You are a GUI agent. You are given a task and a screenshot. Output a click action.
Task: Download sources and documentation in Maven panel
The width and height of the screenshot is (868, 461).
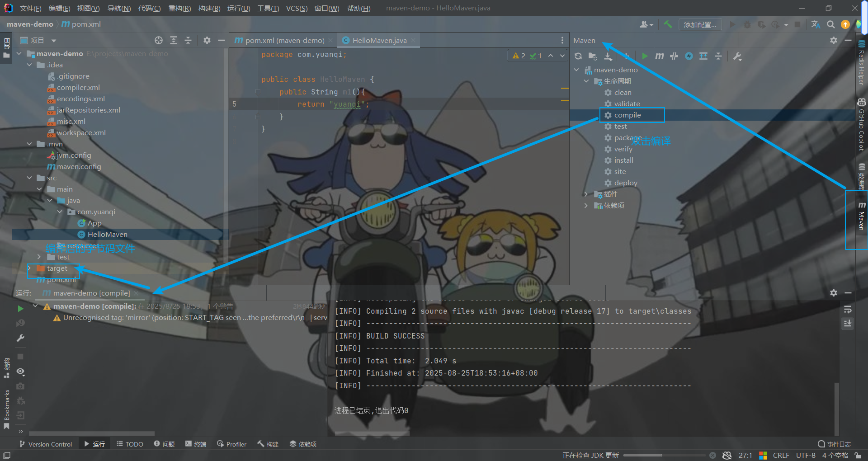click(608, 56)
